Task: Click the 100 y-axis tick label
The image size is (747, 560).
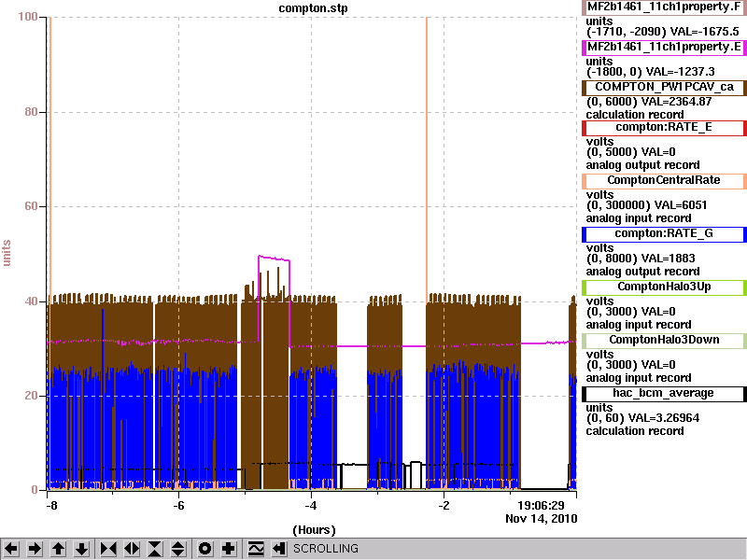Action: 28,17
